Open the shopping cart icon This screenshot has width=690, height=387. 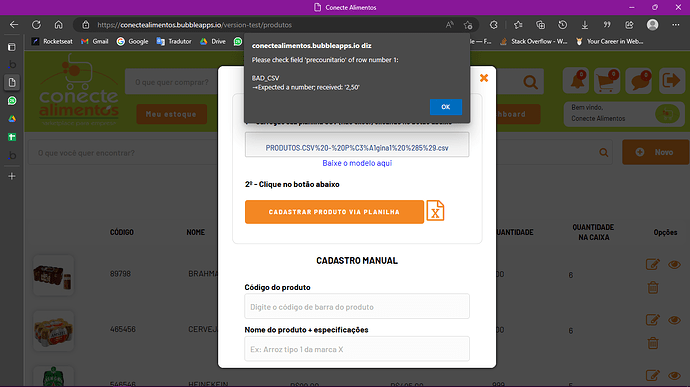[x=607, y=81]
